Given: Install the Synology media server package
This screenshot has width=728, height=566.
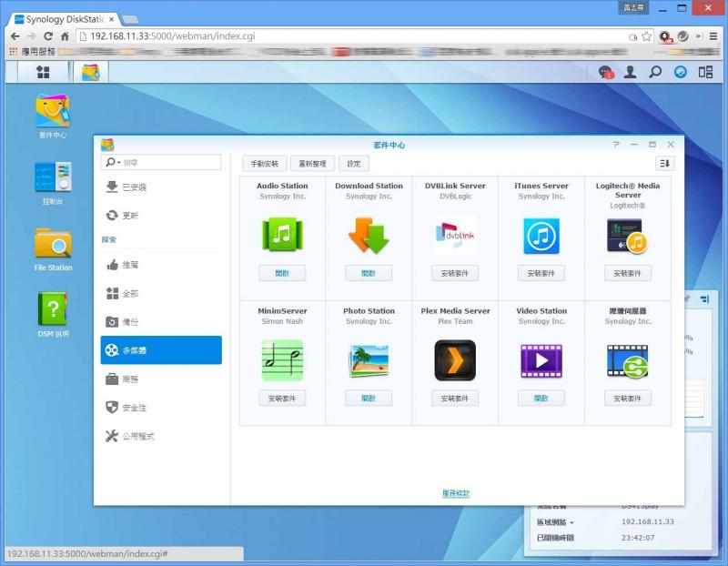Looking at the screenshot, I should [628, 399].
